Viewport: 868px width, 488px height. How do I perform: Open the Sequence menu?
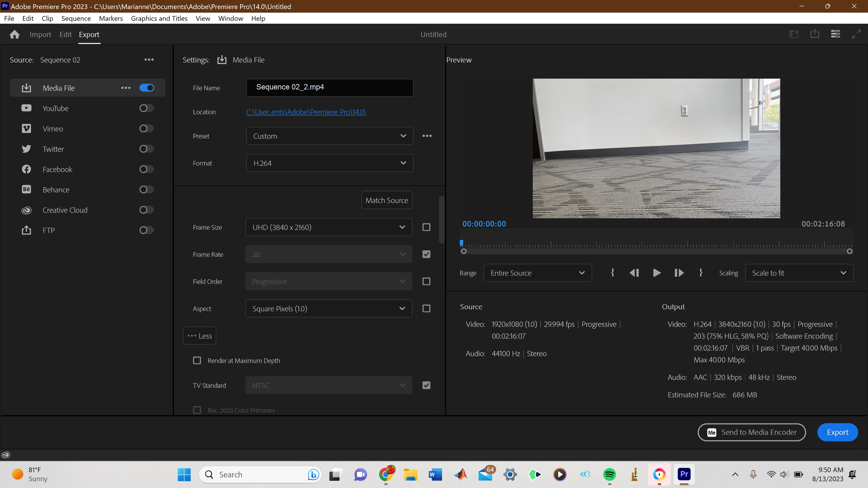click(76, 19)
